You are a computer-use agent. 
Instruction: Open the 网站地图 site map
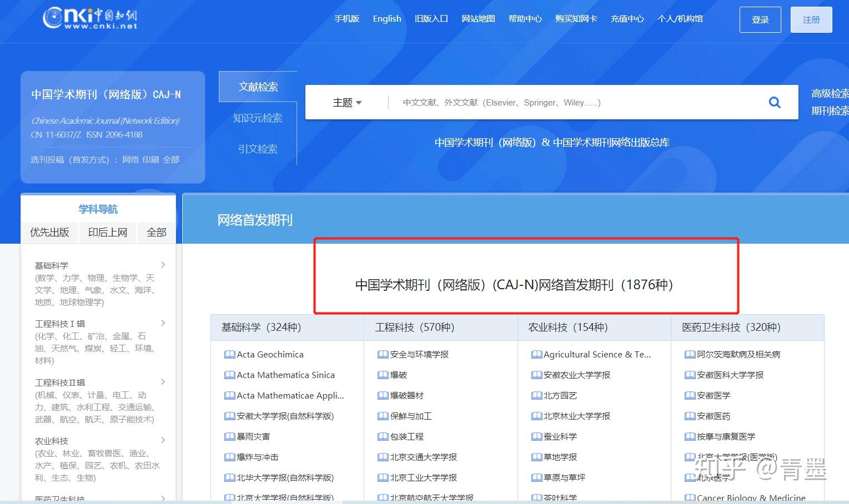[478, 19]
